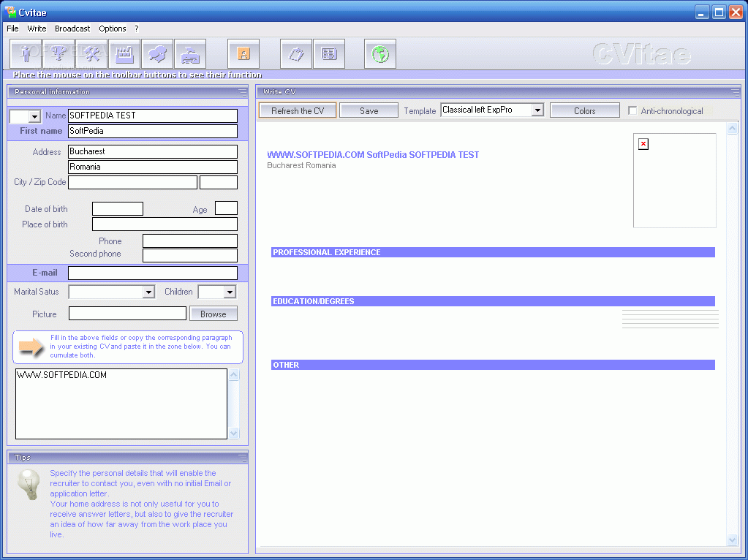This screenshot has width=748, height=560.
Task: Click the CV preview scroll up arrow
Action: point(732,128)
